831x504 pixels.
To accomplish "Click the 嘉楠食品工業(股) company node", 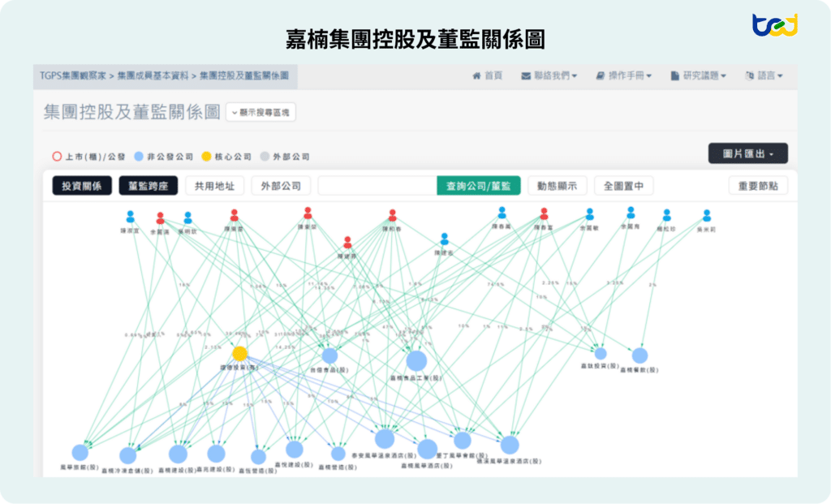I will click(x=416, y=361).
